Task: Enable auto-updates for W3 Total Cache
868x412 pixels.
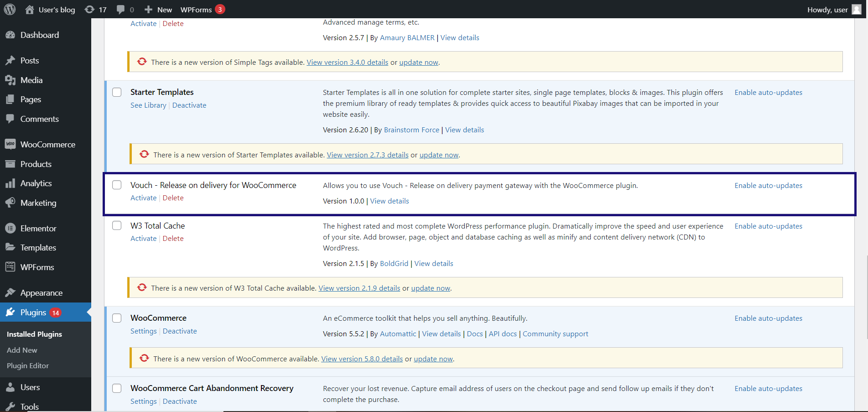Action: click(769, 226)
